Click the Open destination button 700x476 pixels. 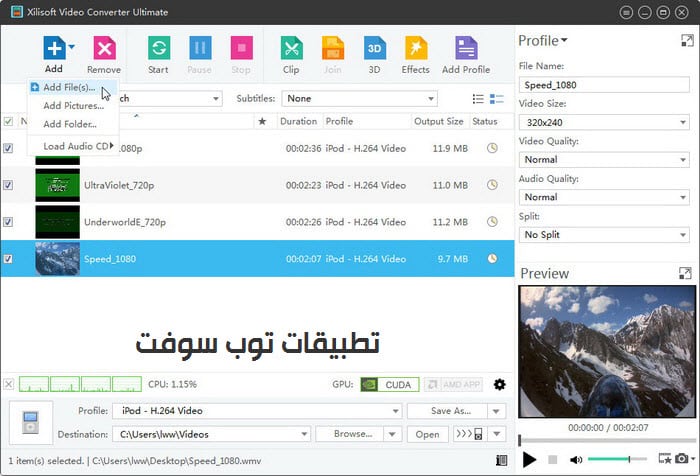tap(427, 434)
